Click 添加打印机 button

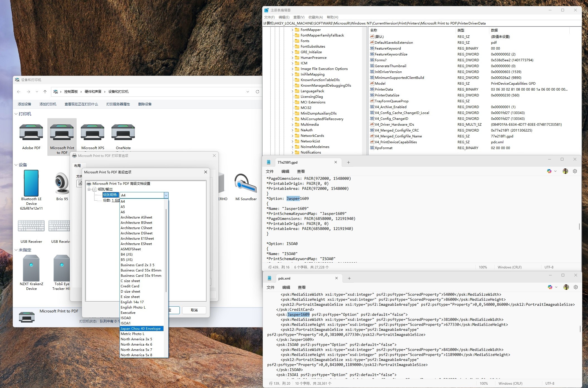click(48, 104)
